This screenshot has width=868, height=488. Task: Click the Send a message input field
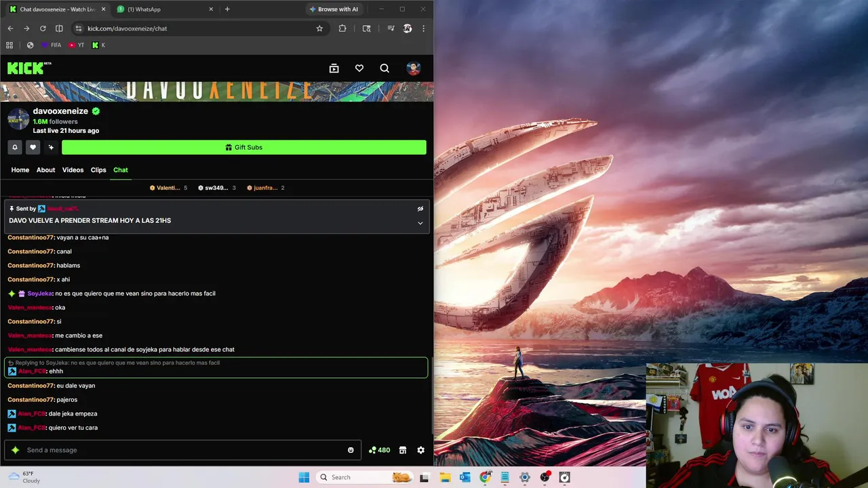(x=183, y=450)
